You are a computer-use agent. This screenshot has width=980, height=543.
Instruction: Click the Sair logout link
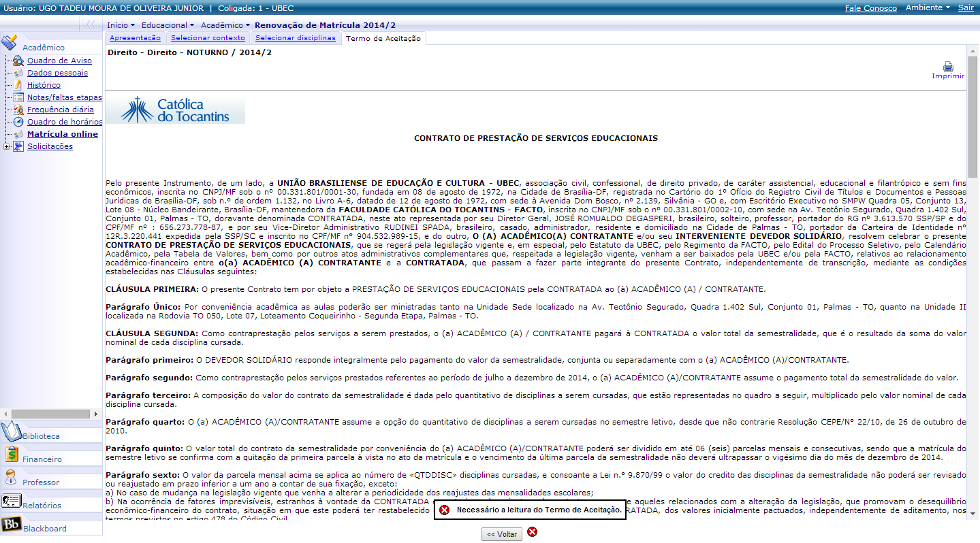(966, 7)
